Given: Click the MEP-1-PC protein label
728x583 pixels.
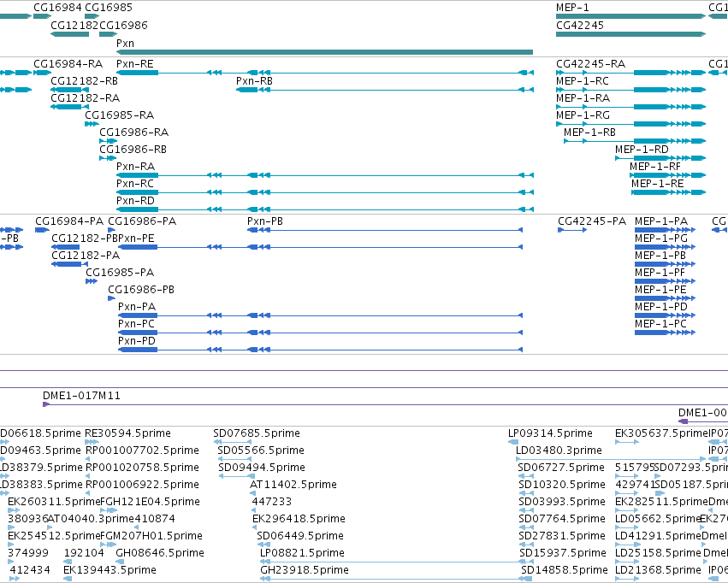Looking at the screenshot, I should click(660, 324).
